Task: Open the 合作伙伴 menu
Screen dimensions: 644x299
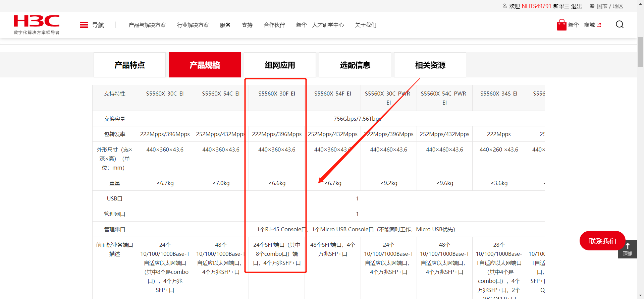Action: [274, 25]
